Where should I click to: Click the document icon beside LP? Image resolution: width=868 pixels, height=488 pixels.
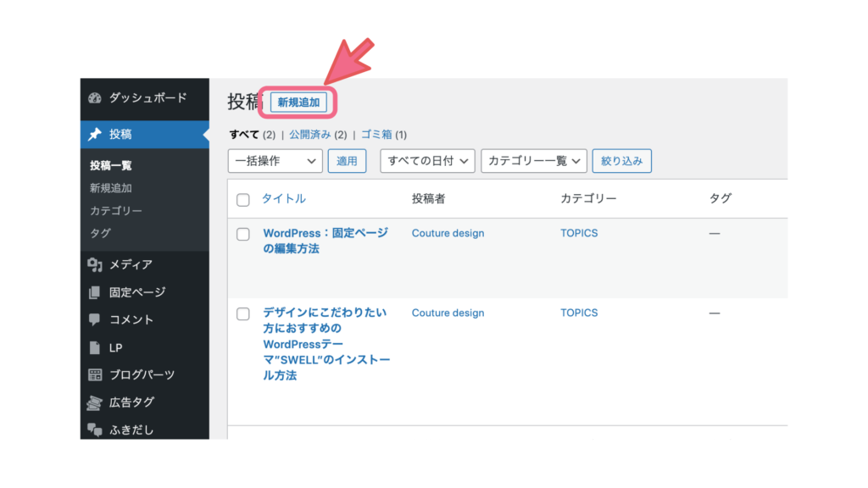(x=95, y=347)
